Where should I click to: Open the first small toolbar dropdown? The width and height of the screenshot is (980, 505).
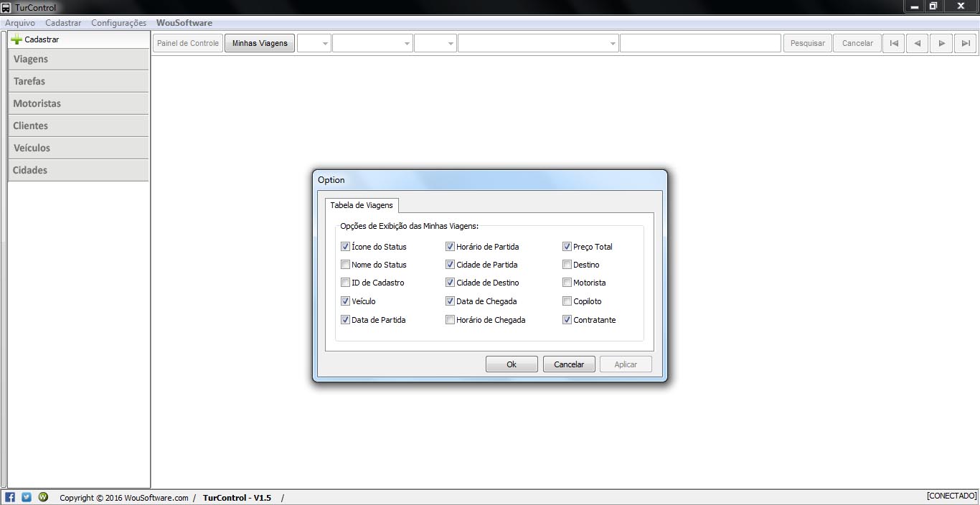coord(314,43)
